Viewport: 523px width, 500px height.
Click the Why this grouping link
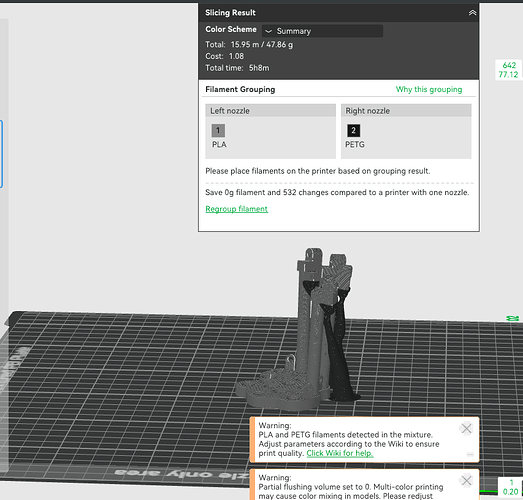coord(429,89)
